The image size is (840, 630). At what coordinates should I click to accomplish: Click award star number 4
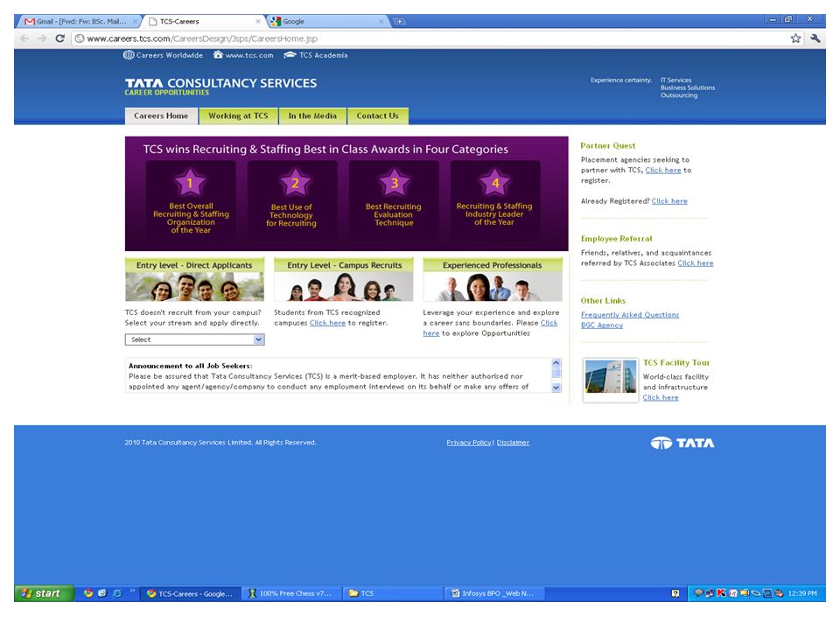[x=495, y=183]
